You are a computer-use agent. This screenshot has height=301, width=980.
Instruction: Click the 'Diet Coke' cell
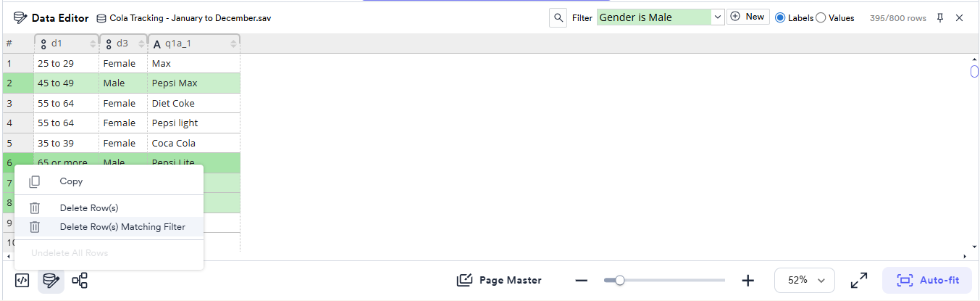[193, 103]
